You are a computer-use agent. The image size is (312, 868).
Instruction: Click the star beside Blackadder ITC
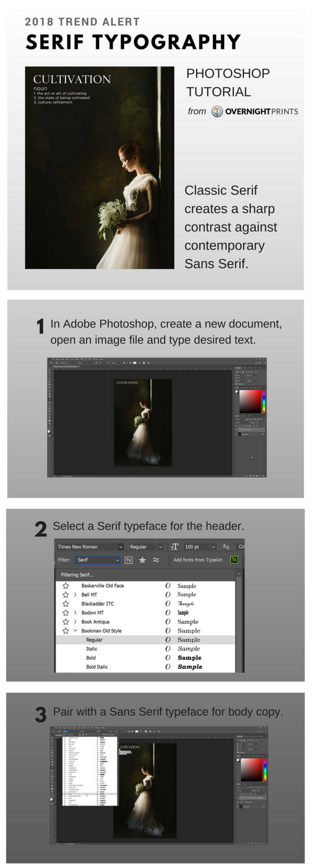(66, 603)
